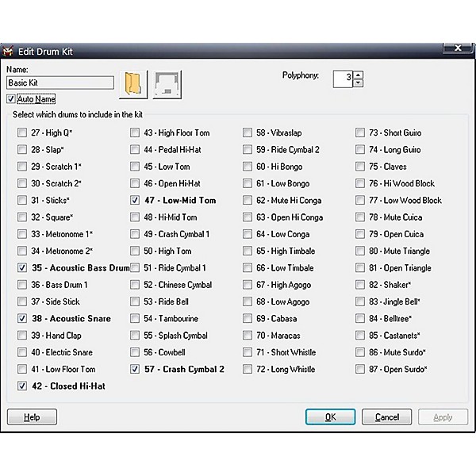Check 51 - Ride Cymbal 1
This screenshot has height=476, width=476.
[x=135, y=268]
